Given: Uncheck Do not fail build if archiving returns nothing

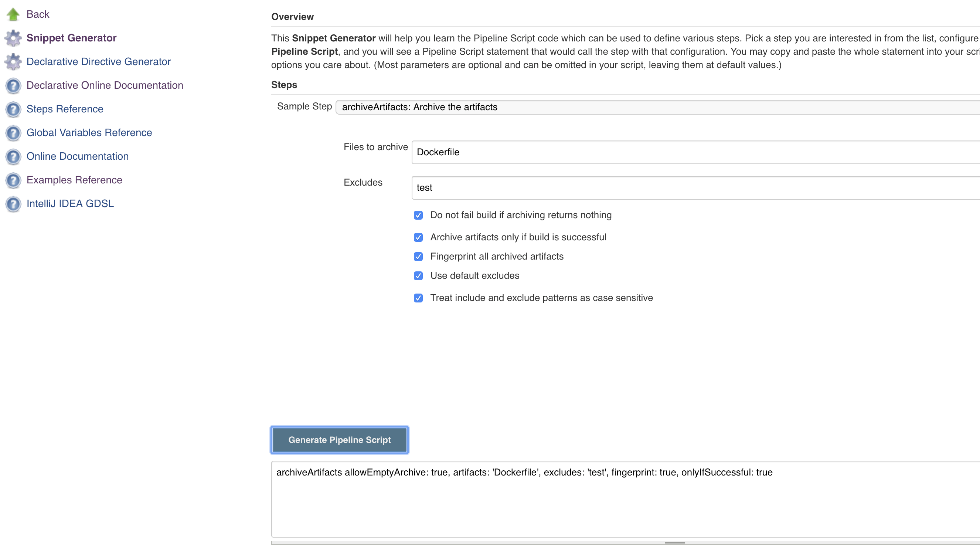Looking at the screenshot, I should [418, 215].
